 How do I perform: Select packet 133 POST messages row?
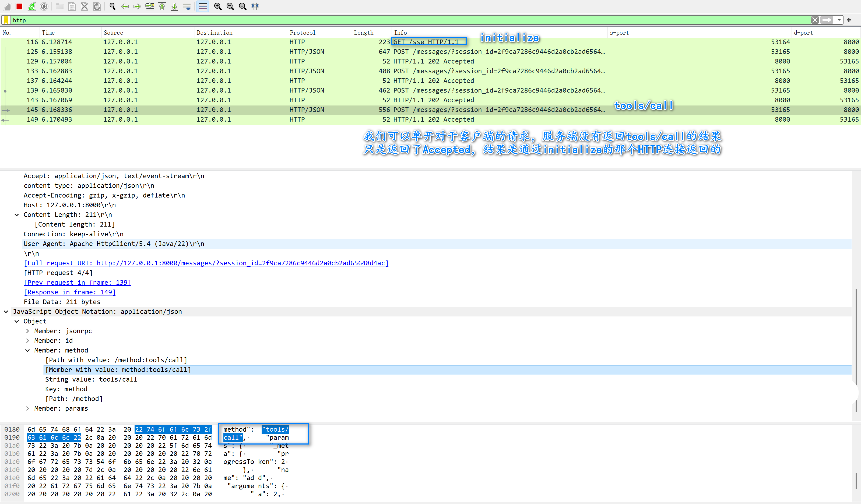(x=431, y=71)
